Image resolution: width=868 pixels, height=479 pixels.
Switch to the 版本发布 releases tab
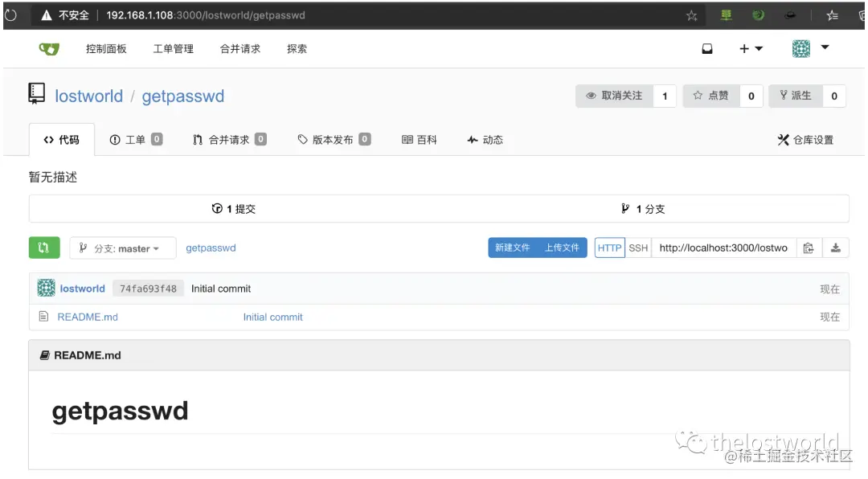[334, 140]
